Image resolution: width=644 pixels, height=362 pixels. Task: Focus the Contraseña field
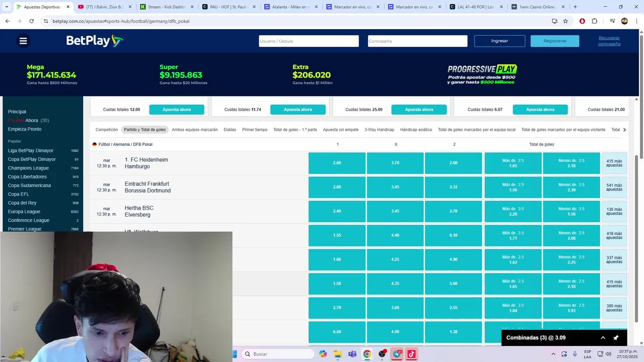418,41
